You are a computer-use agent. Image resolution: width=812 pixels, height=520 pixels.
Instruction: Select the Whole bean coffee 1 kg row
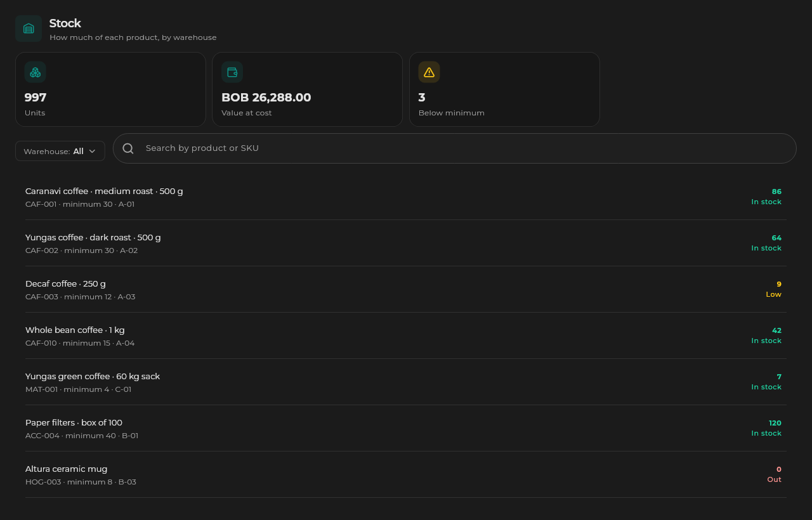pos(406,335)
